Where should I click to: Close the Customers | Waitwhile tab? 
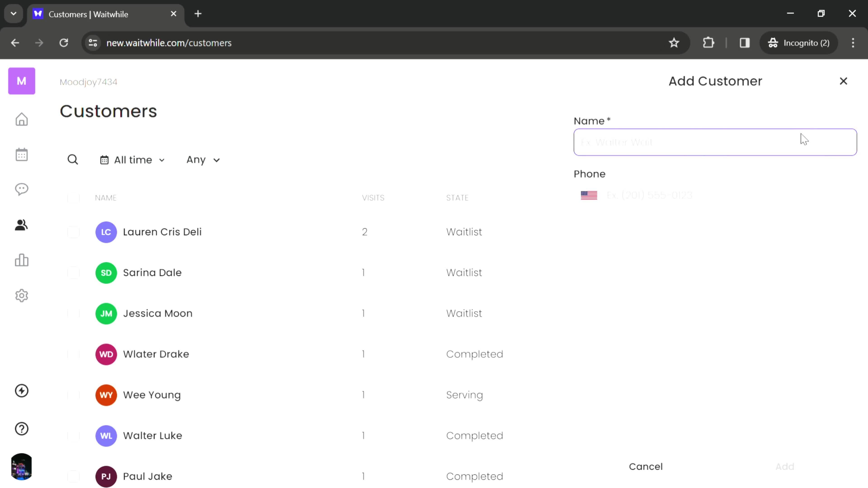coord(174,14)
